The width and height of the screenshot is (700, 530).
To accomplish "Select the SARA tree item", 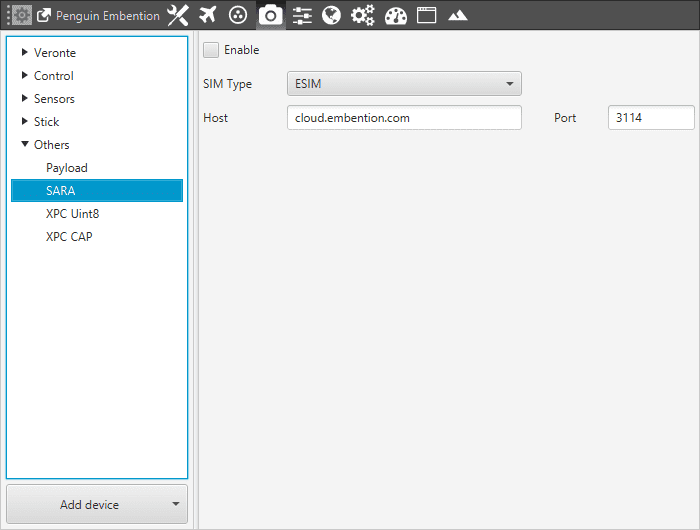I will 97,191.
